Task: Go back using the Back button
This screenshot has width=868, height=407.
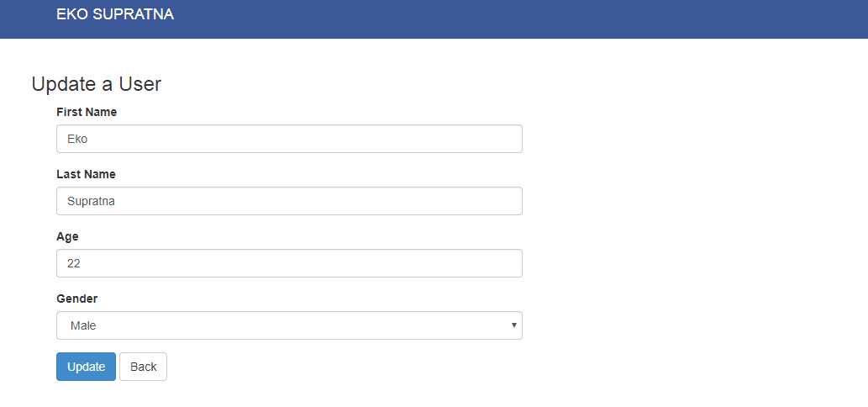Action: click(x=144, y=367)
